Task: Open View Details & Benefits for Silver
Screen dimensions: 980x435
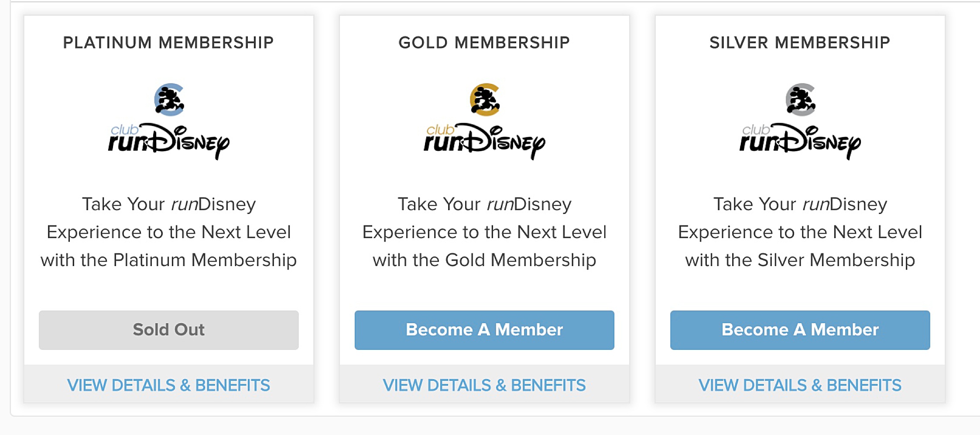Action: pos(800,385)
